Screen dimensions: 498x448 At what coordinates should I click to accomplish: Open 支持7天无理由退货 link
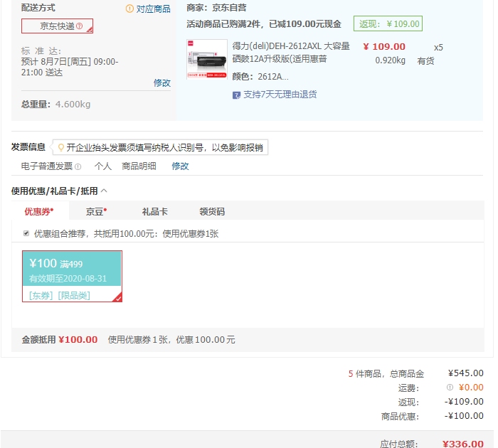(x=280, y=95)
